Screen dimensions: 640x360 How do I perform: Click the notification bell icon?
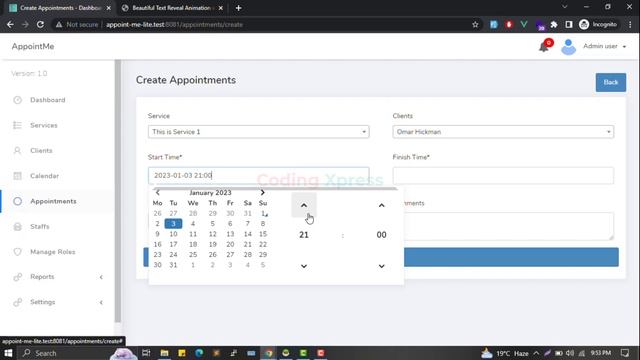click(x=544, y=47)
